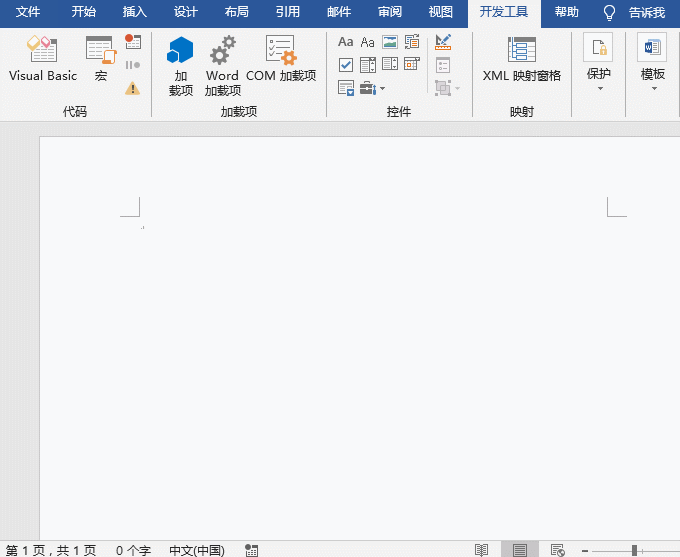
Task: Expand the 模板 (Templates) menu
Action: 652,63
